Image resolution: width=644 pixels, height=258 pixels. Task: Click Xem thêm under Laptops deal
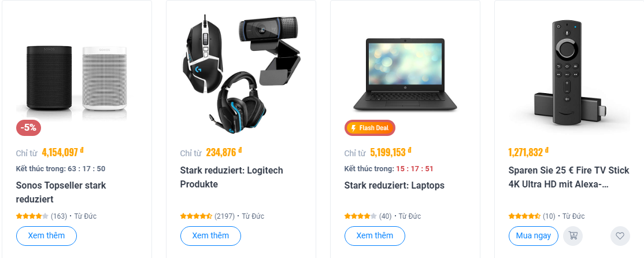click(375, 236)
